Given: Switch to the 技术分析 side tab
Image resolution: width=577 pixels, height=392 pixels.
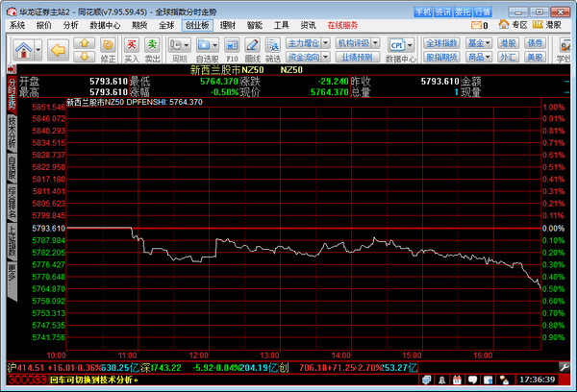Looking at the screenshot, I should (12, 133).
